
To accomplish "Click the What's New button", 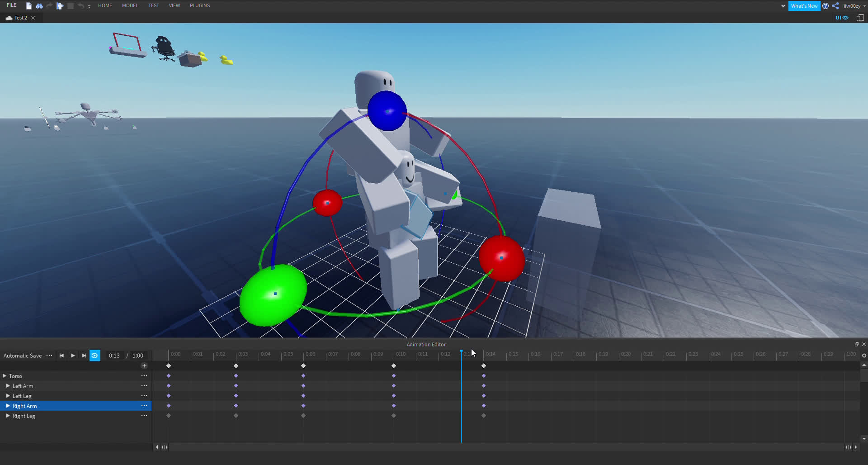I will point(804,6).
